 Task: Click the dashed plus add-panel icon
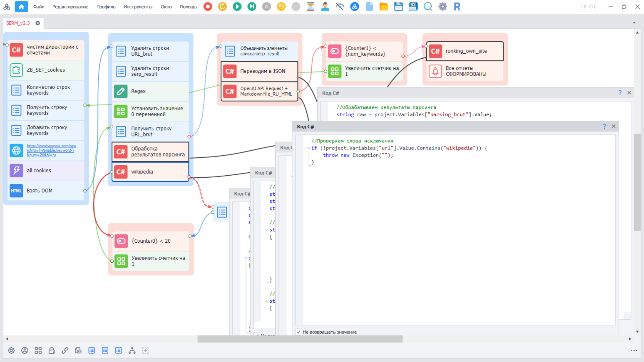click(145, 351)
